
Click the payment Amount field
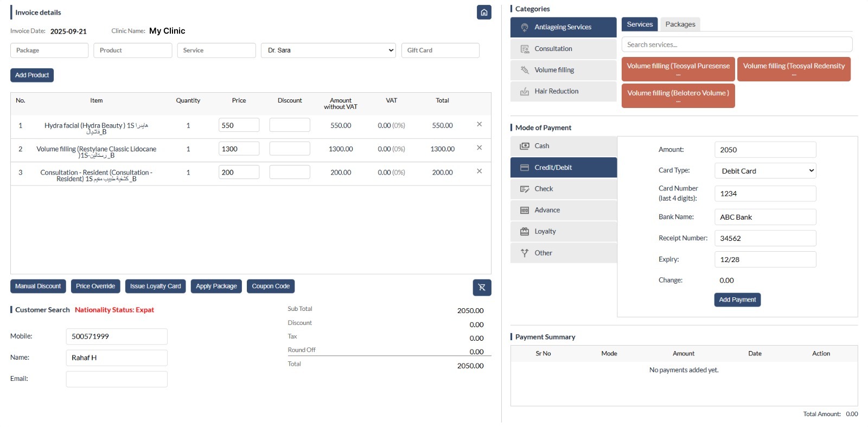[765, 150]
